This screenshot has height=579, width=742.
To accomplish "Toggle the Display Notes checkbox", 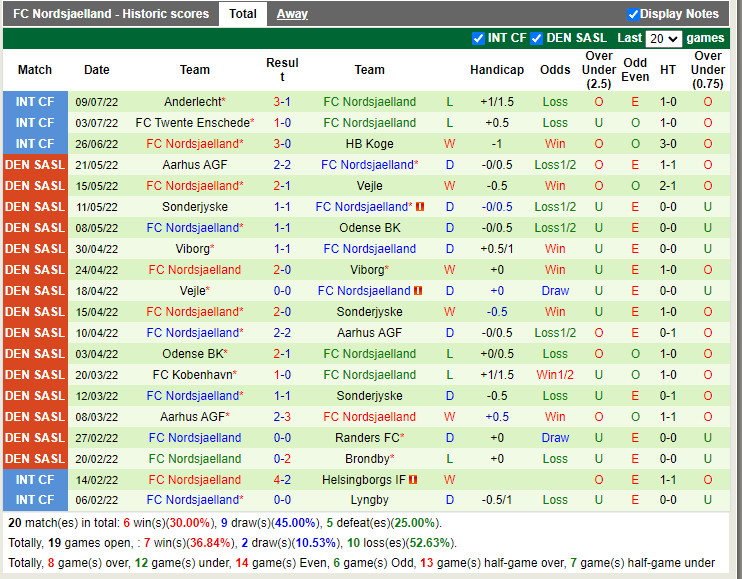I will click(x=633, y=14).
